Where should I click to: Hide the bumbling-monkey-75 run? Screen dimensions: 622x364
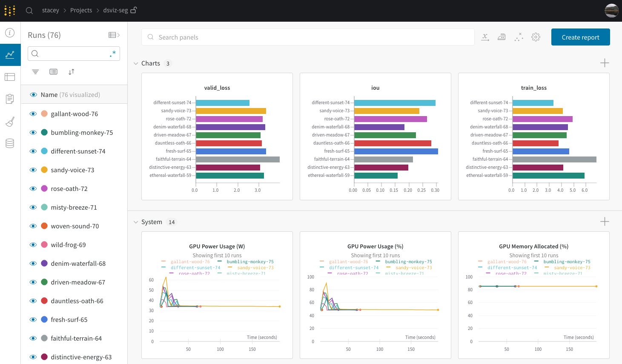[x=33, y=133]
